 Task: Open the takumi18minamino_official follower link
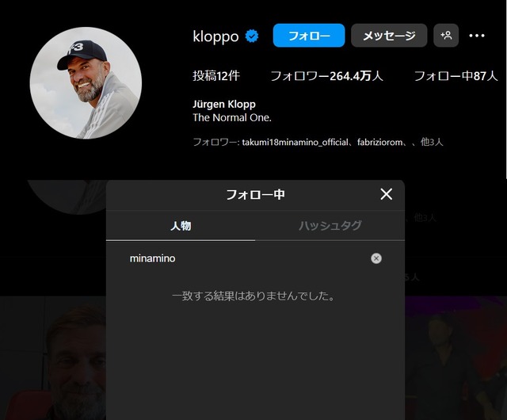295,142
